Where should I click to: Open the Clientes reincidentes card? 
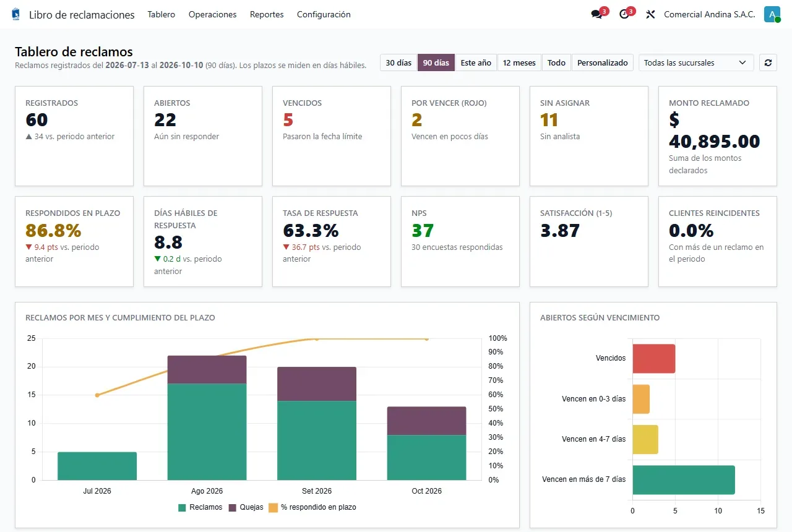[x=718, y=242]
